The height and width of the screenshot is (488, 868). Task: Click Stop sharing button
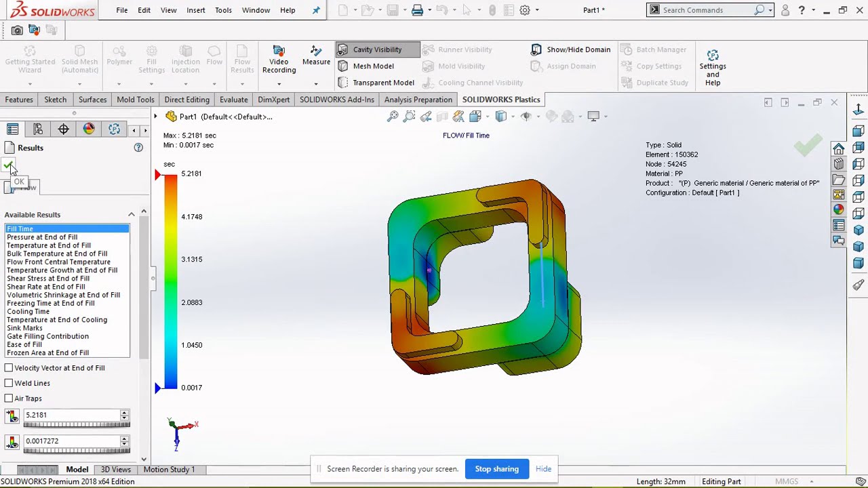pyautogui.click(x=497, y=469)
